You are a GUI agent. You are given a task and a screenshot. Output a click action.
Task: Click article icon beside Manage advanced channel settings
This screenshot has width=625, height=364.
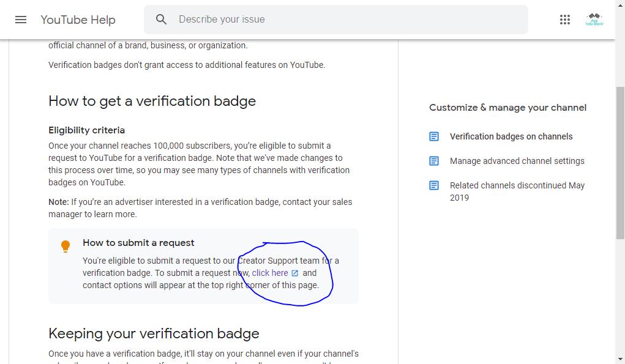click(x=434, y=161)
